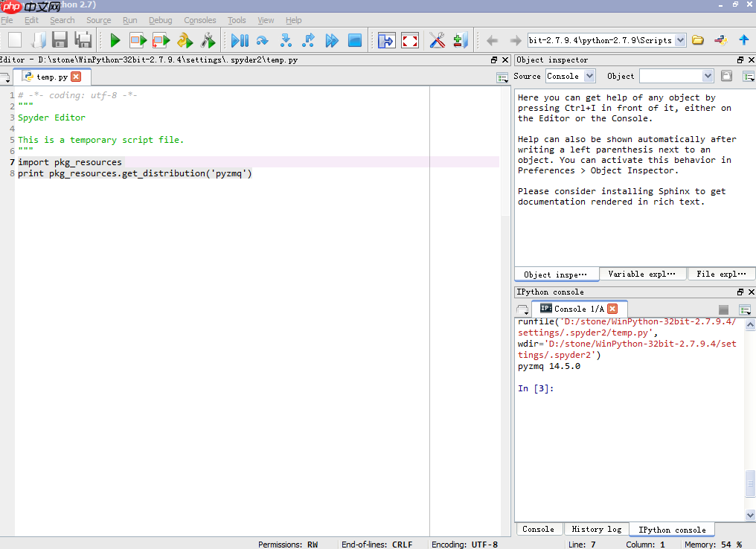Start debugging with the Debug file icon
The width and height of the screenshot is (756, 549).
coord(240,40)
